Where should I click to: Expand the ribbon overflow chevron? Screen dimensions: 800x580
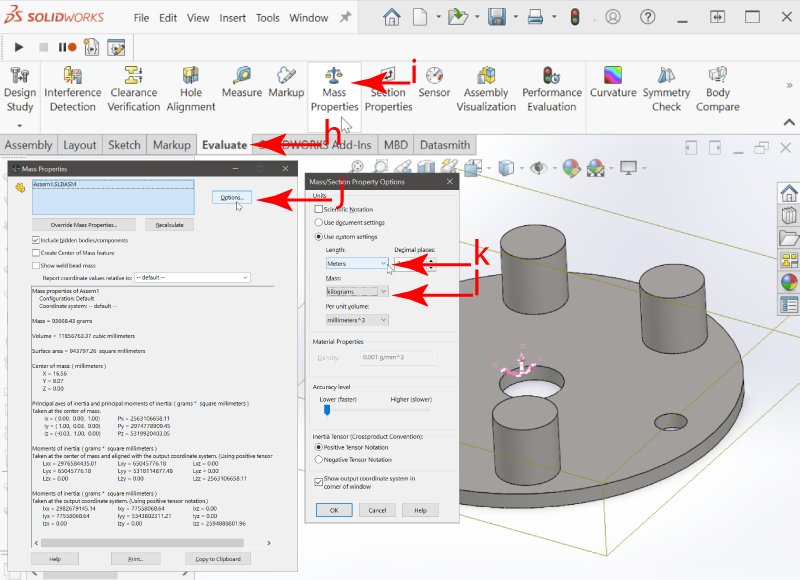point(789,85)
